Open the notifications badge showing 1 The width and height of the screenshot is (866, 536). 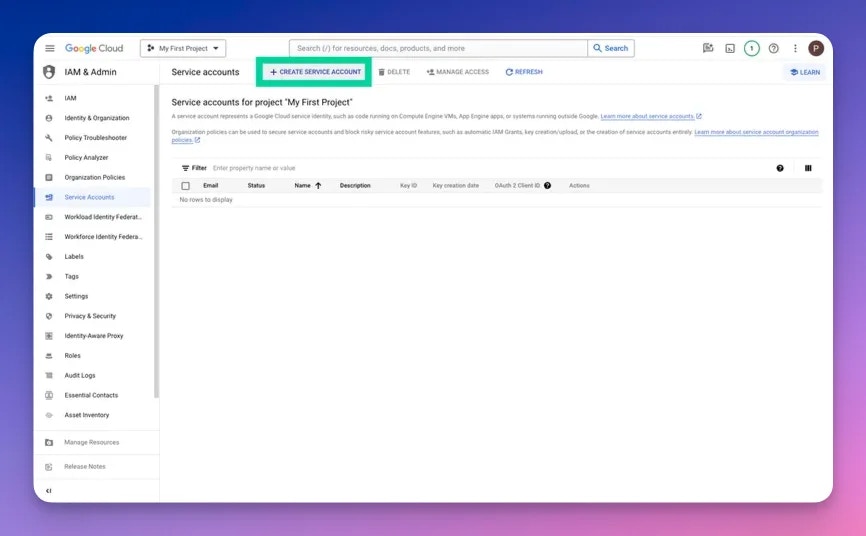pos(752,49)
